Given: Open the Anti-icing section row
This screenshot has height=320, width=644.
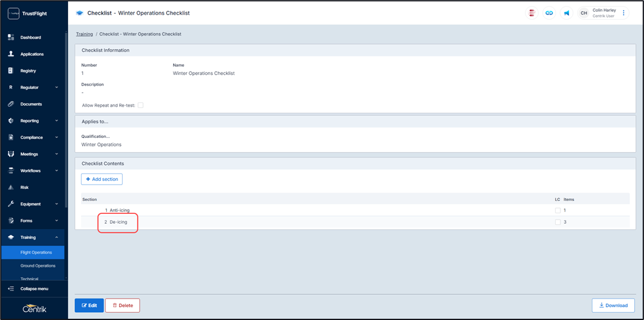Looking at the screenshot, I should point(355,210).
